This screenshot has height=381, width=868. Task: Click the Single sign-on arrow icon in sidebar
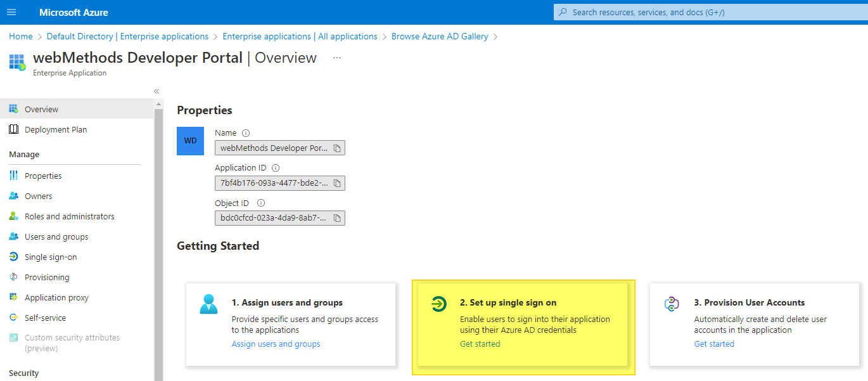coord(13,257)
